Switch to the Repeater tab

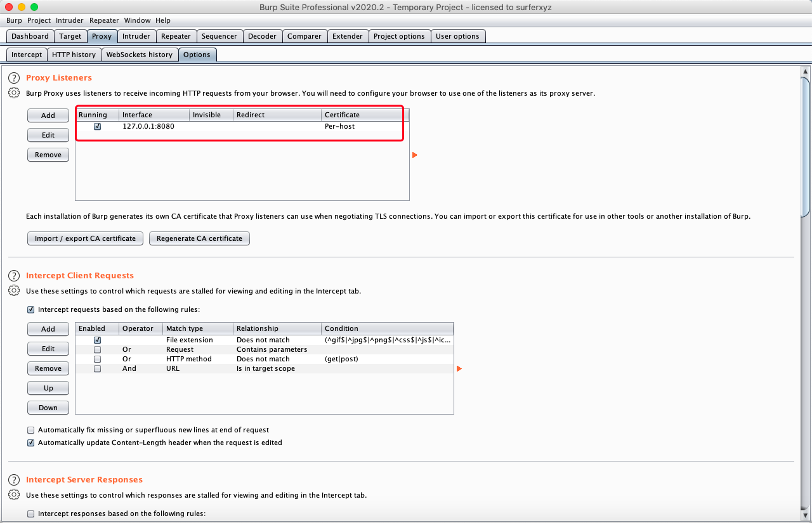click(176, 36)
